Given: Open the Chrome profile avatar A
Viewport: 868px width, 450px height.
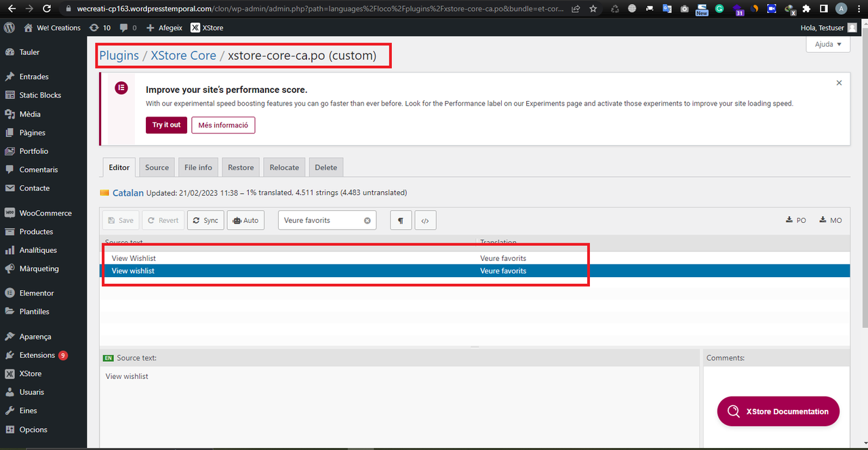Looking at the screenshot, I should coord(841,9).
